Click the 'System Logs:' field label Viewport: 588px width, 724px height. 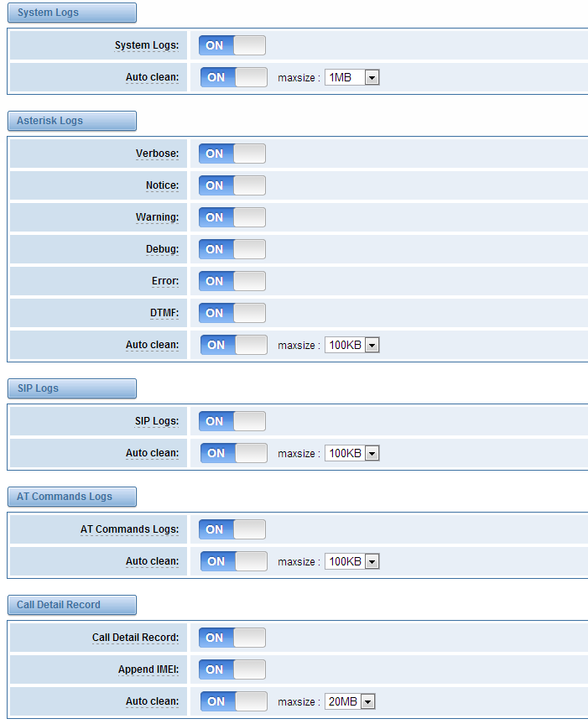pos(147,45)
